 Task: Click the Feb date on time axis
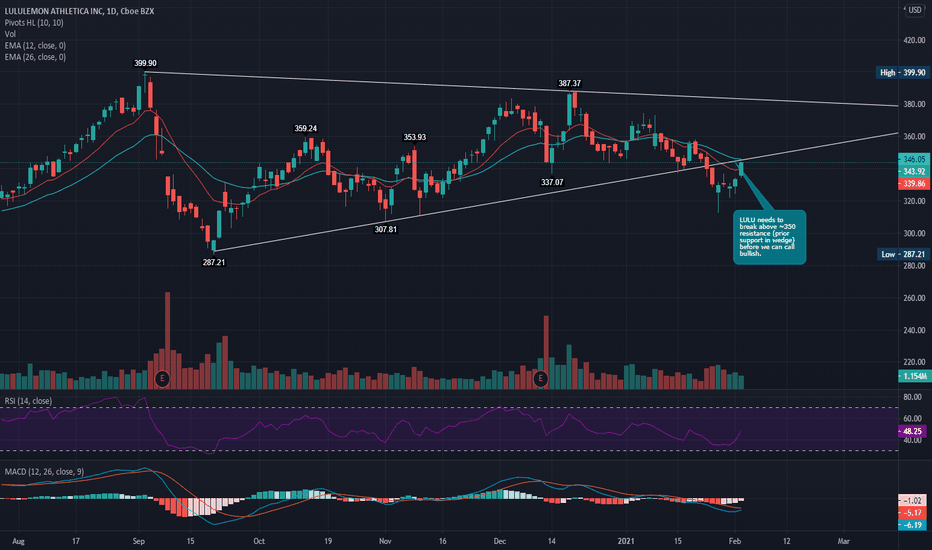pyautogui.click(x=735, y=541)
